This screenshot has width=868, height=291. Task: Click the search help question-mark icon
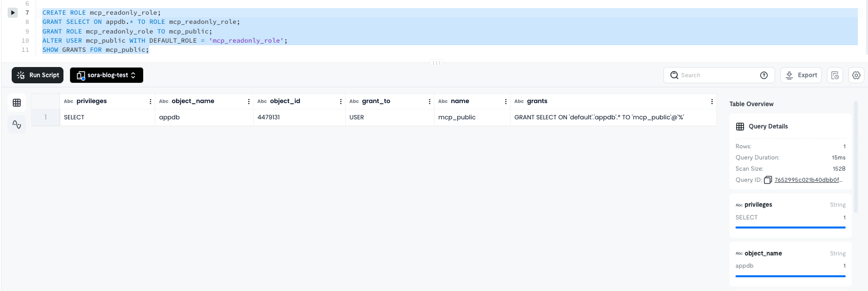click(764, 75)
